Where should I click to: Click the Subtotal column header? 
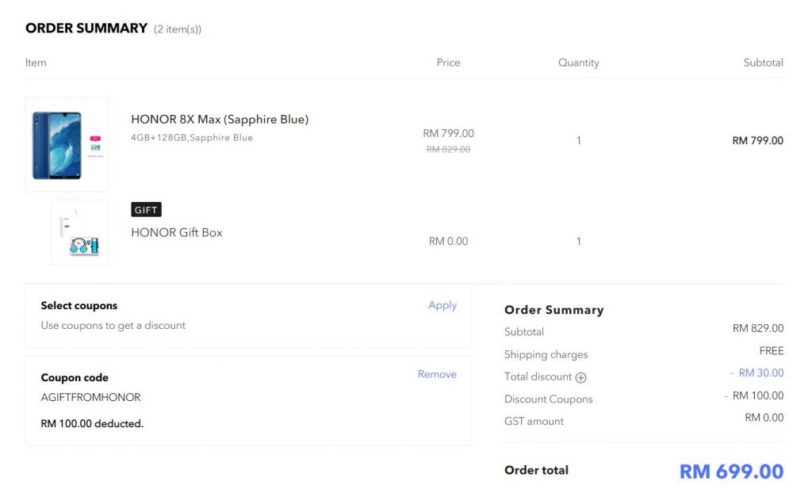coord(764,63)
